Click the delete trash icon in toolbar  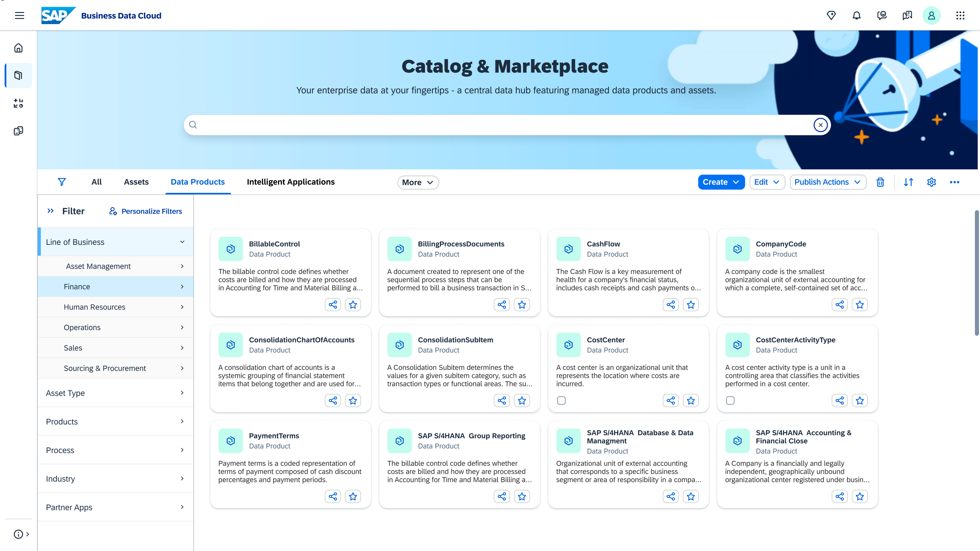[880, 182]
